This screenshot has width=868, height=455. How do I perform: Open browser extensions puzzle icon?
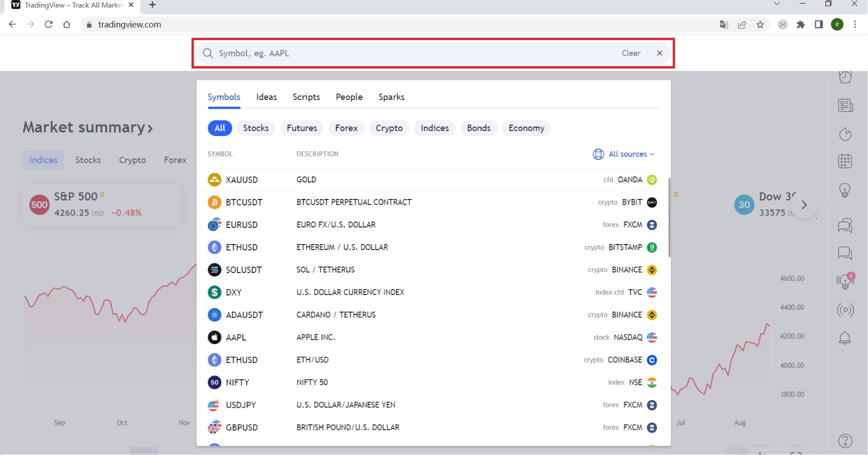pos(801,24)
